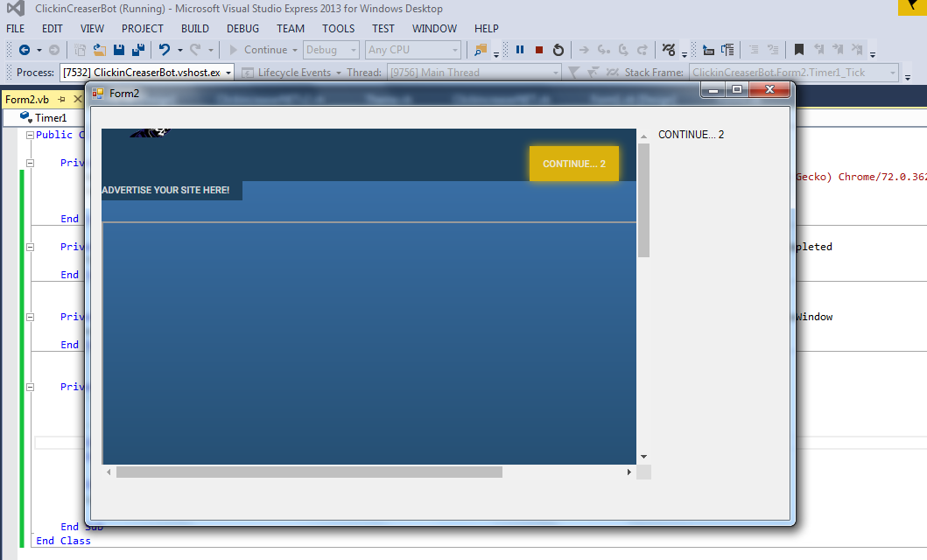The width and height of the screenshot is (927, 560).
Task: Click the scroll right arrow in Form2 browser
Action: click(x=629, y=472)
